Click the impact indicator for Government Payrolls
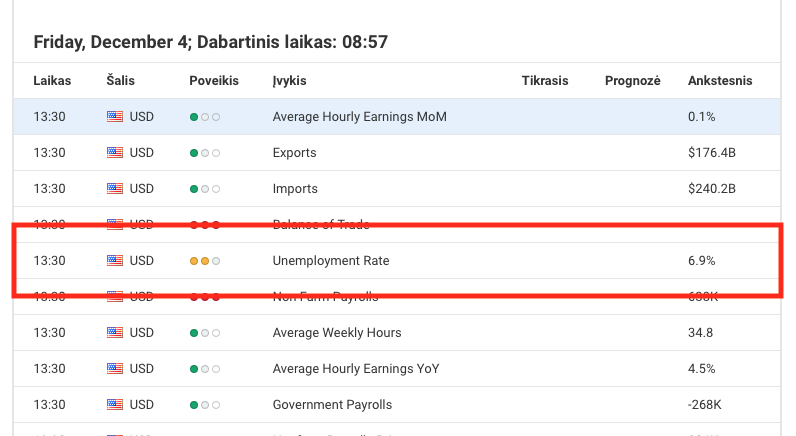The height and width of the screenshot is (436, 796). point(205,406)
